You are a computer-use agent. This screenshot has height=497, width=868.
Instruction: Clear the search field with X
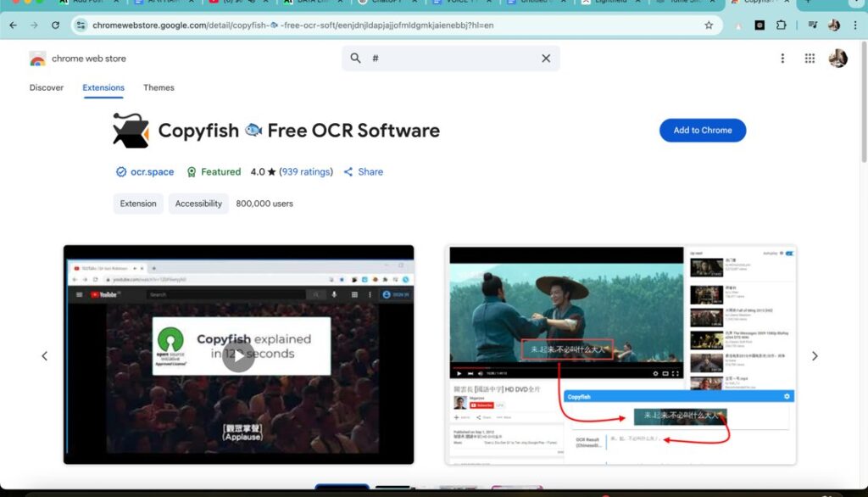[x=546, y=59]
